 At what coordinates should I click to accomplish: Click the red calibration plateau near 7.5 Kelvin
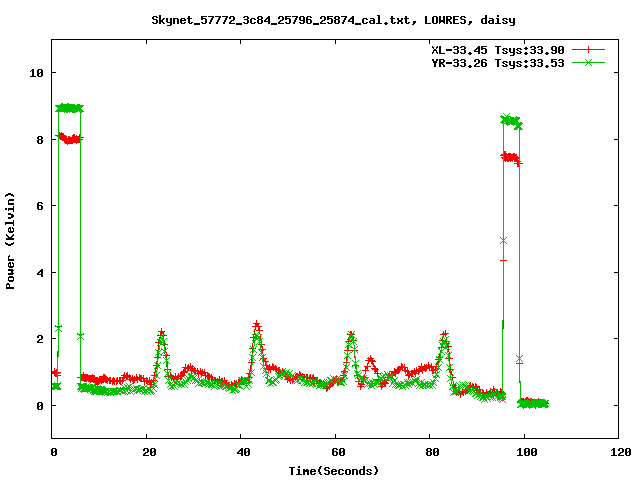(511, 158)
